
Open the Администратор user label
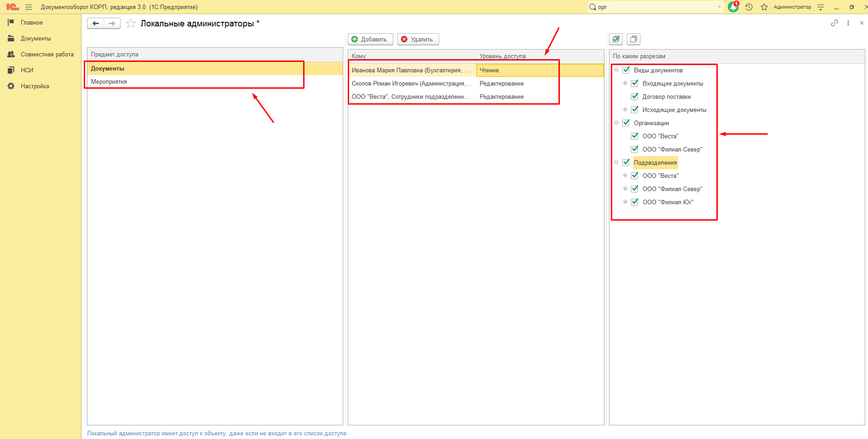click(x=792, y=7)
